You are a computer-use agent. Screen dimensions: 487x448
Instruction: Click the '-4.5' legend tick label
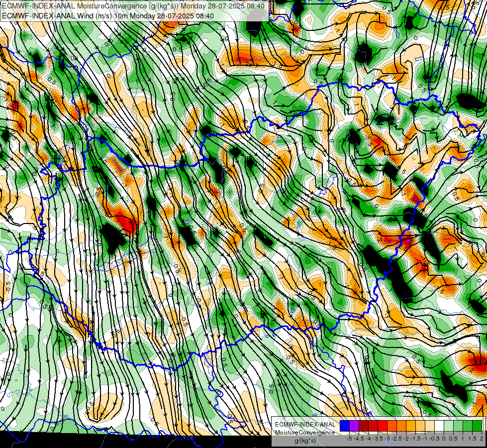point(359,439)
